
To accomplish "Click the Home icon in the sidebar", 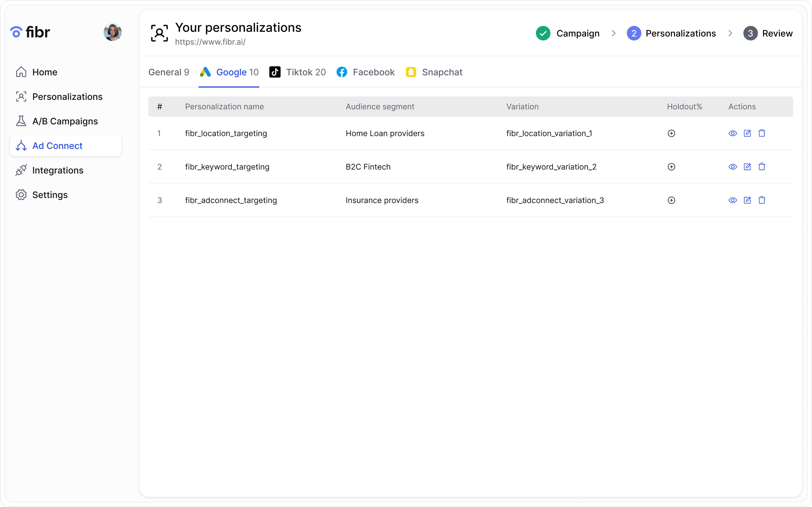I will [21, 72].
